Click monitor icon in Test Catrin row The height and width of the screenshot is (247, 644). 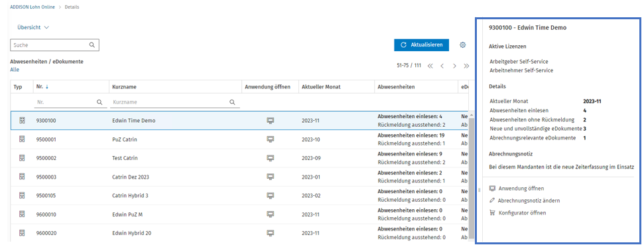click(x=270, y=158)
